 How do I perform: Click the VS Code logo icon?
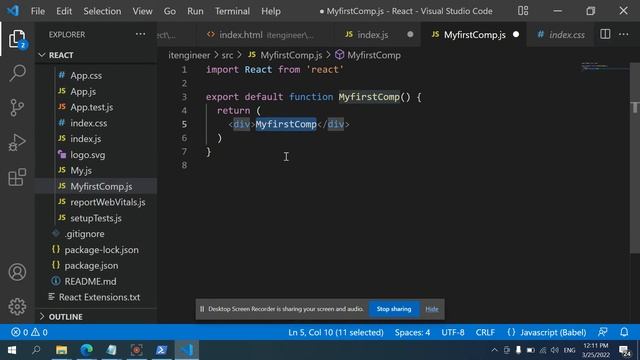tap(13, 11)
